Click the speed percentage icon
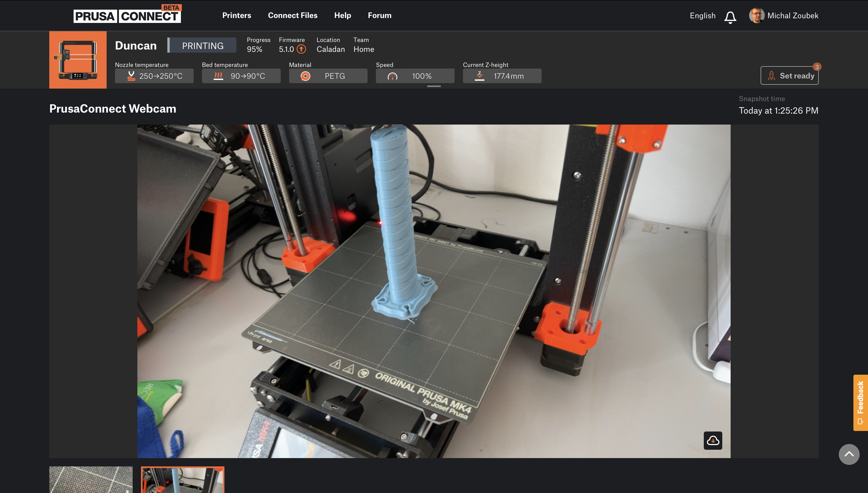This screenshot has height=493, width=868. 393,76
